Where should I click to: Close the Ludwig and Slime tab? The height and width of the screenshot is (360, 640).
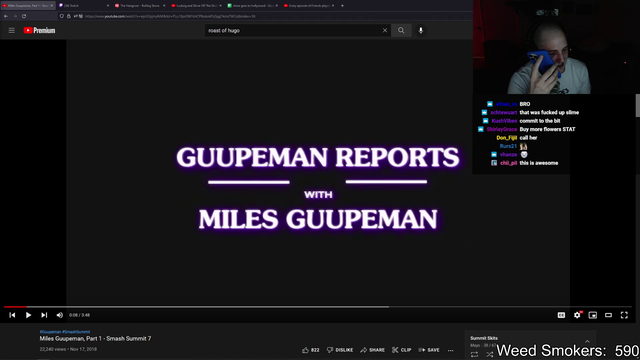point(220,6)
